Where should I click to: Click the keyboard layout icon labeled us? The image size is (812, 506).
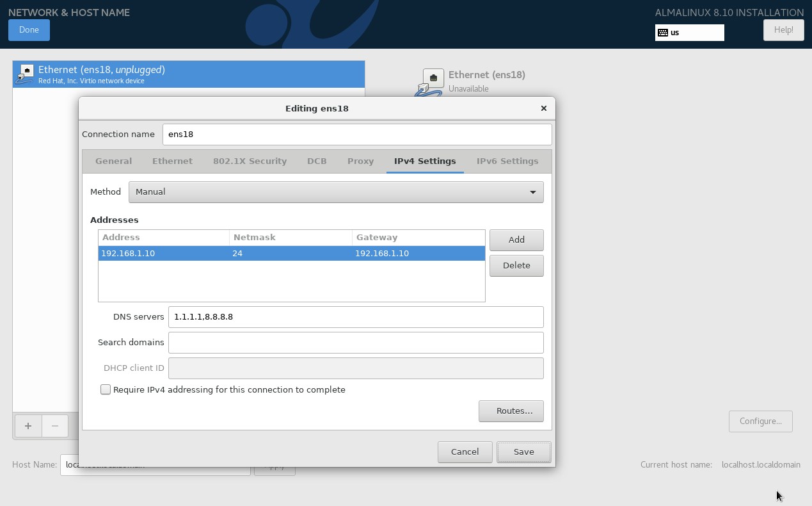pos(664,33)
